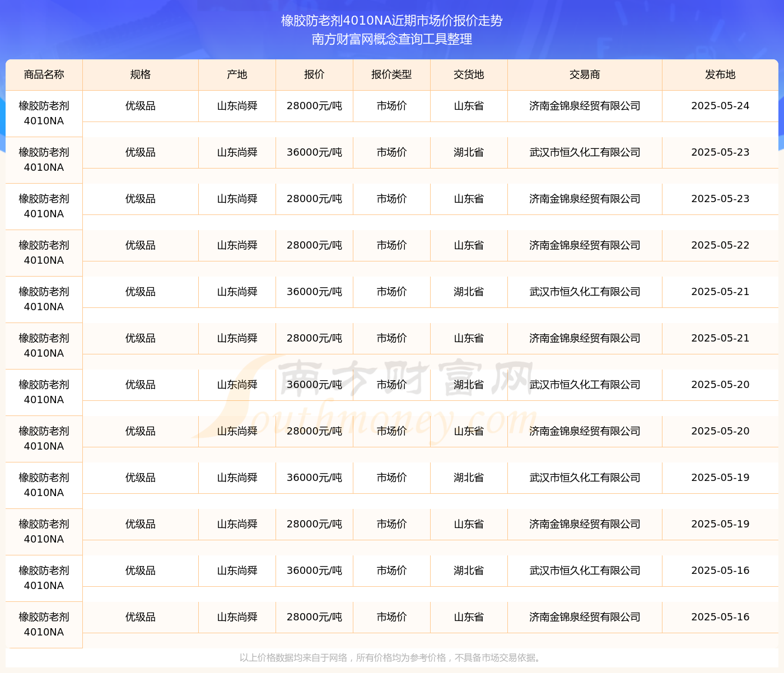
Task: Select the 28000元/吨 price in the 2025-05-24 row
Action: coord(315,106)
